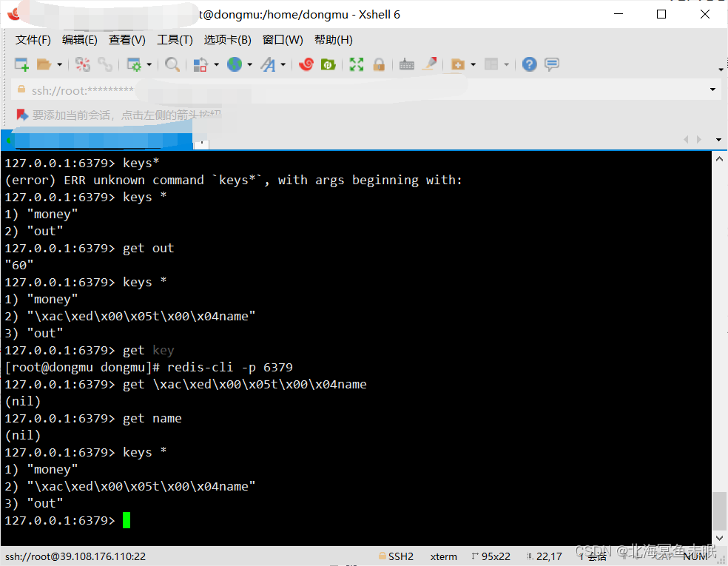The height and width of the screenshot is (566, 728).
Task: Open the 编辑(E) menu
Action: [80, 40]
